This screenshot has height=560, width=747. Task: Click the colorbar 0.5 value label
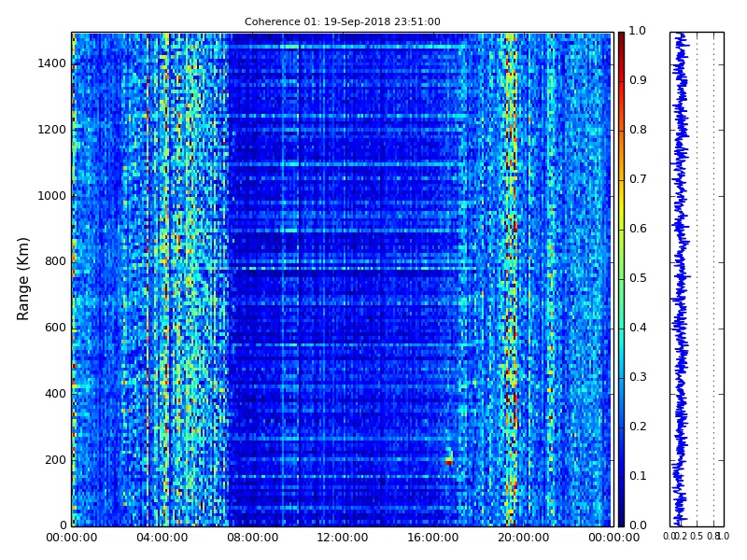coord(638,278)
